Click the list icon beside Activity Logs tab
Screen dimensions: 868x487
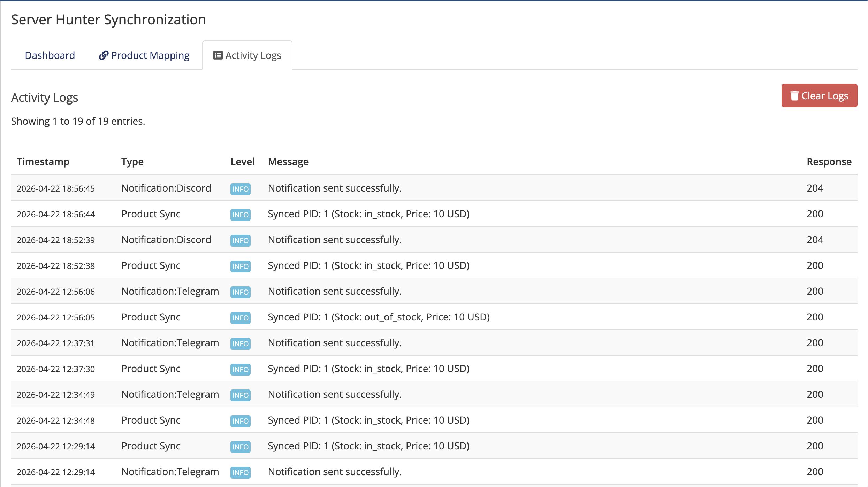(218, 55)
